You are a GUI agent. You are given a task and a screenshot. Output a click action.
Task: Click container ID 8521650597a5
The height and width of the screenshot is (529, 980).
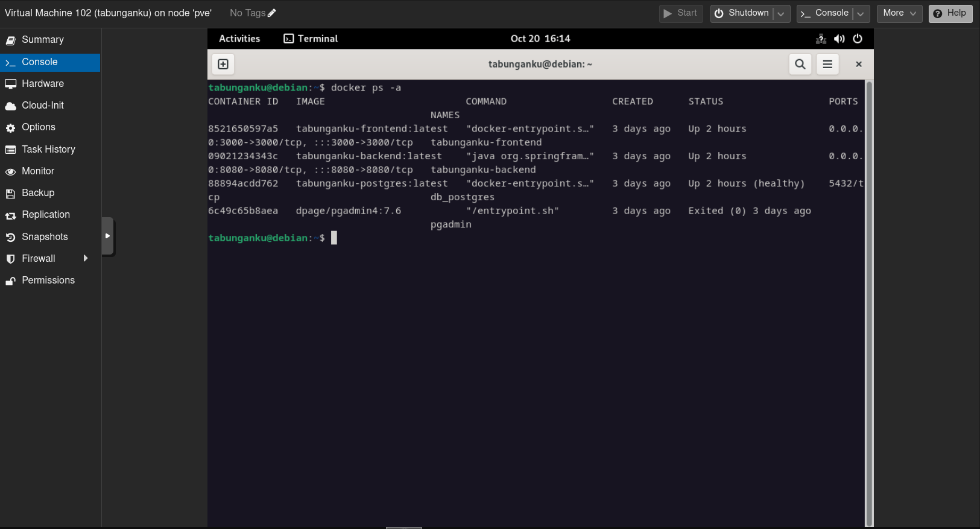pyautogui.click(x=243, y=129)
